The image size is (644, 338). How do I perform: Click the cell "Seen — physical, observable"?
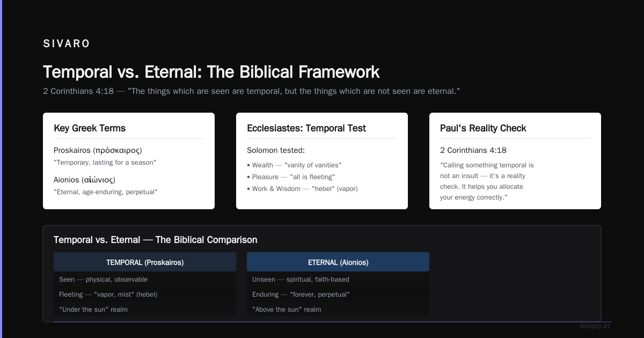click(x=145, y=280)
